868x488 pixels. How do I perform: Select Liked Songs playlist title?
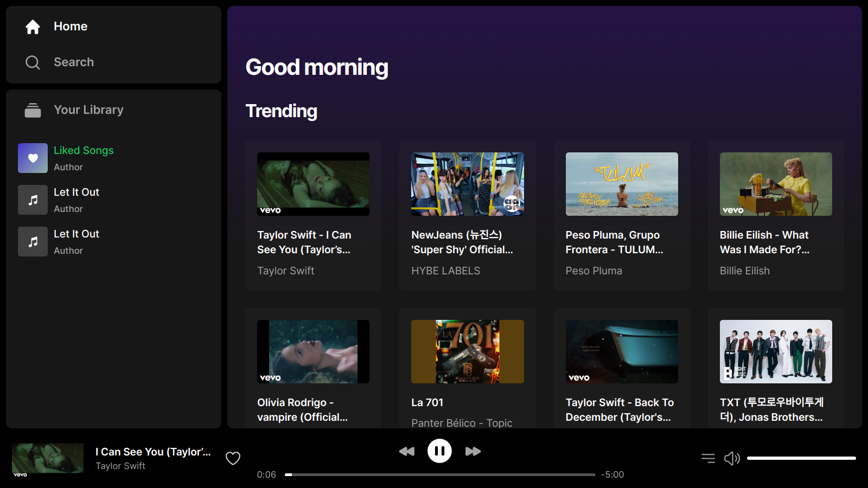coord(84,150)
